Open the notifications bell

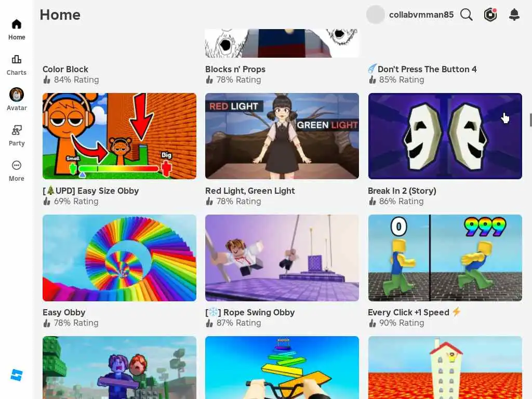coord(514,15)
